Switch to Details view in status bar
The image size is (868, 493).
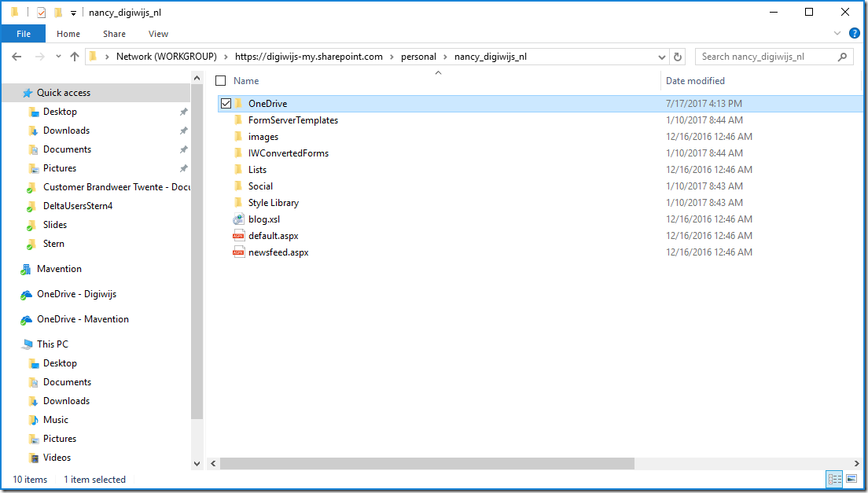point(834,479)
